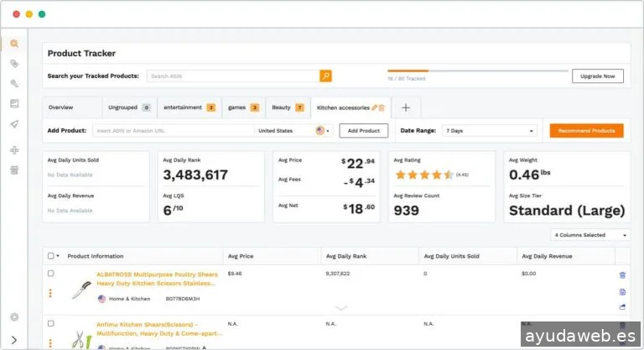Toggle the select-all checkbox in table header
The width and height of the screenshot is (644, 350).
[51, 256]
